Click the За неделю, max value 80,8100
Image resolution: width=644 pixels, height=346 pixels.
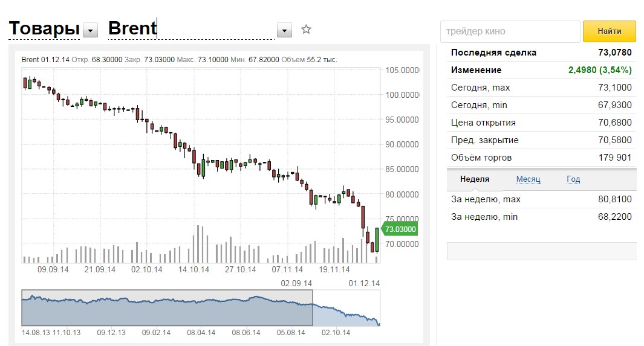[x=615, y=199]
